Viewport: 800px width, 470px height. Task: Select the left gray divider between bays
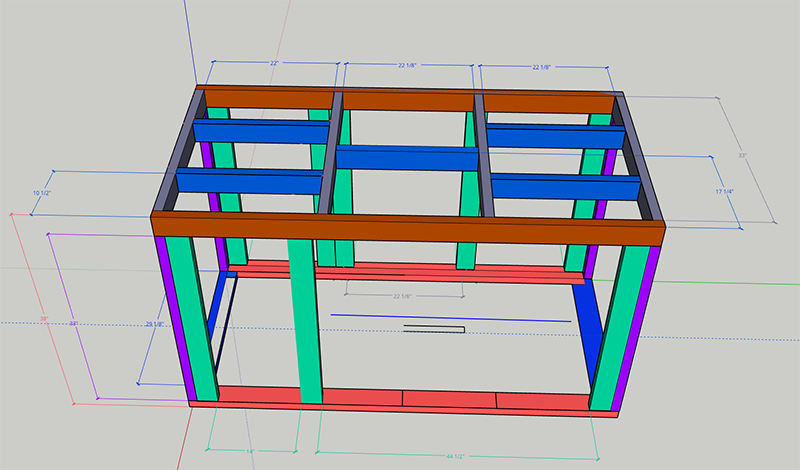tap(331, 153)
